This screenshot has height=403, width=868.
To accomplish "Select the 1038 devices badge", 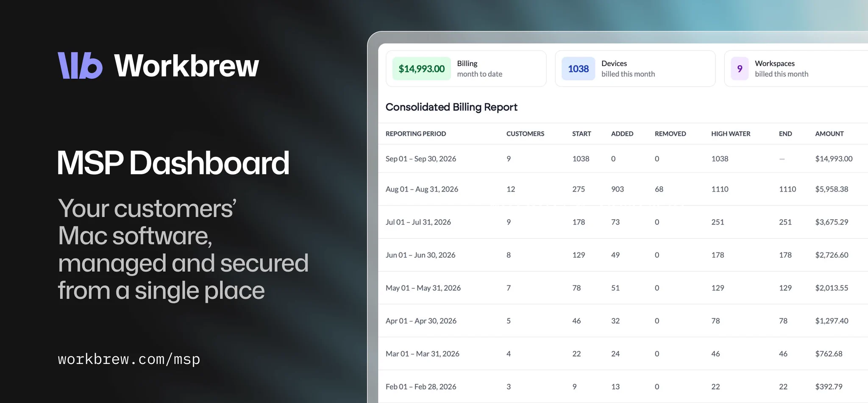I will pyautogui.click(x=578, y=69).
